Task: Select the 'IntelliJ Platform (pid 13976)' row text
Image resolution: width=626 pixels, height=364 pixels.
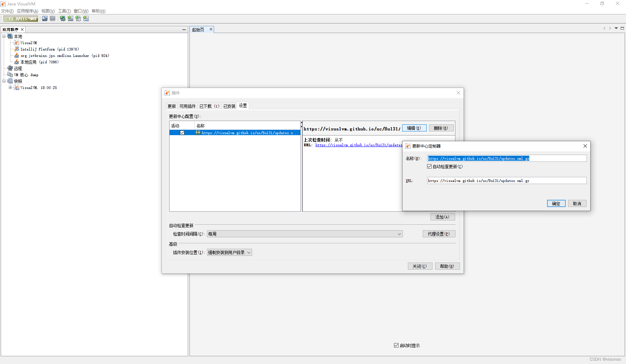Action: click(50, 49)
